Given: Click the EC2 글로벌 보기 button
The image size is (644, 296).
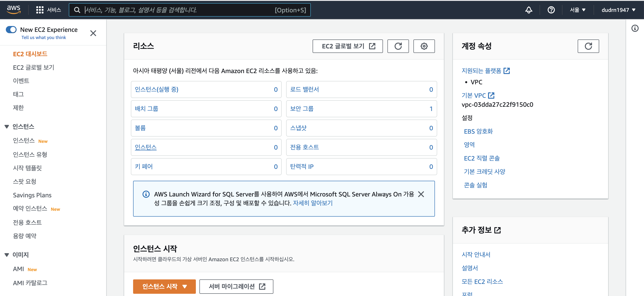Looking at the screenshot, I should pyautogui.click(x=347, y=46).
